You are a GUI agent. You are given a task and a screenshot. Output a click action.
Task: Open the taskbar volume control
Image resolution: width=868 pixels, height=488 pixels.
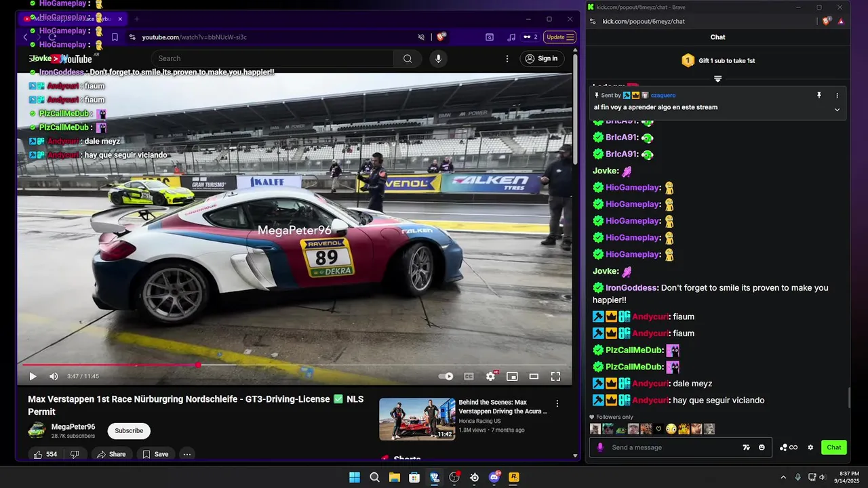pos(823,477)
